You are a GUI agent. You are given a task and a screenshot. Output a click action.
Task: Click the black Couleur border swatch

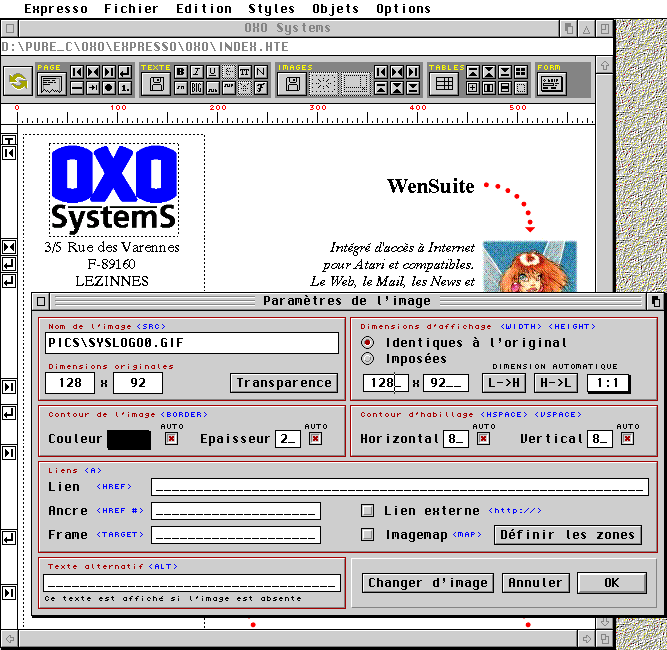(x=129, y=439)
